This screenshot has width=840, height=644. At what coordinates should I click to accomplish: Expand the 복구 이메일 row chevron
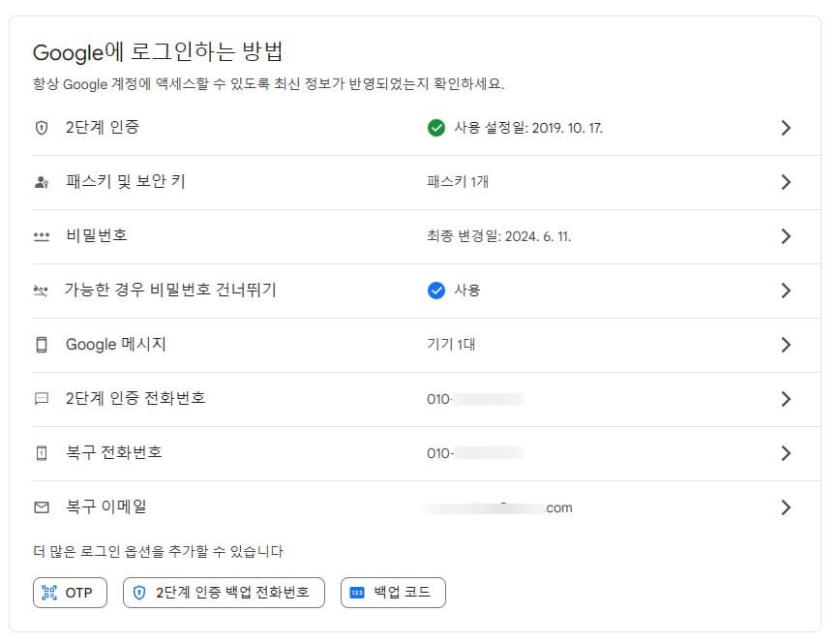(787, 506)
